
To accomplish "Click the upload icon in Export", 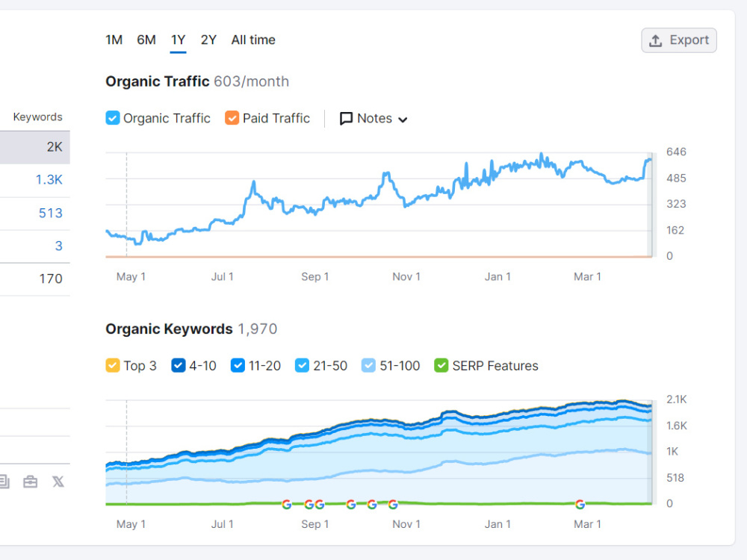I will pyautogui.click(x=656, y=40).
